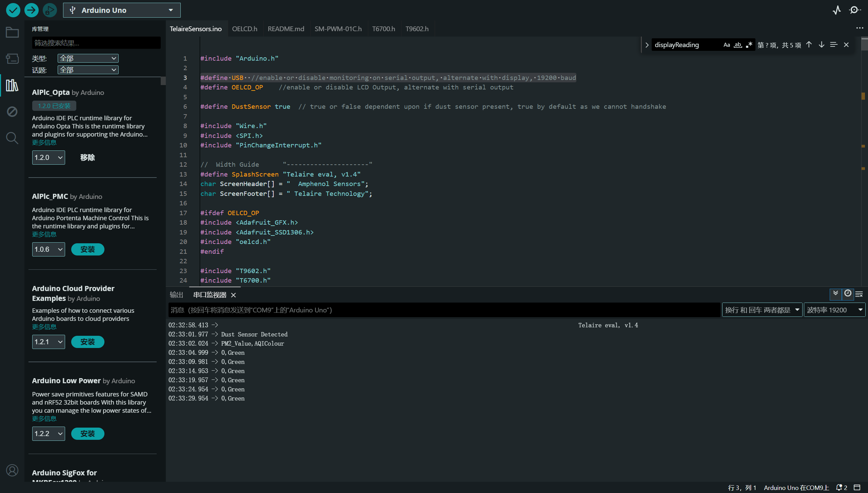Start debugging with the debug icon

coord(50,10)
